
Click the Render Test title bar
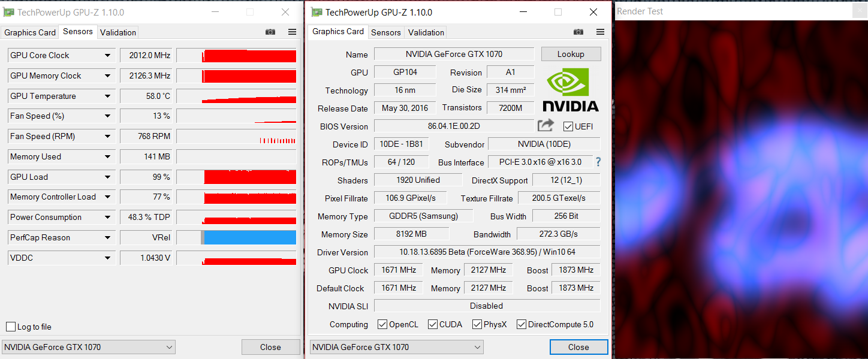pyautogui.click(x=741, y=11)
